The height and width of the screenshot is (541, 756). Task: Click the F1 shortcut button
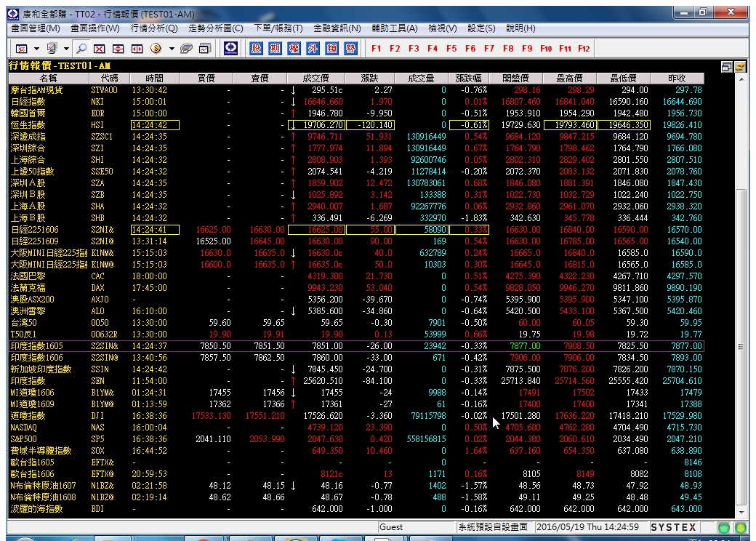377,49
